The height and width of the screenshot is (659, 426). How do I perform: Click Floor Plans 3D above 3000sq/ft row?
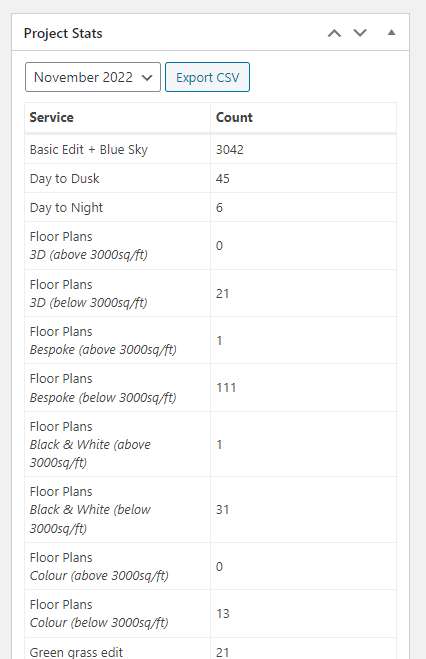(x=210, y=246)
